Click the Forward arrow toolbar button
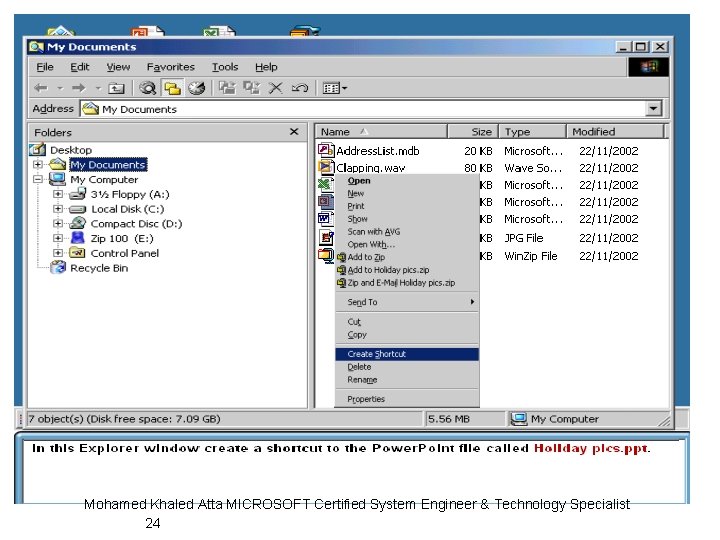The image size is (720, 540). coord(79,88)
